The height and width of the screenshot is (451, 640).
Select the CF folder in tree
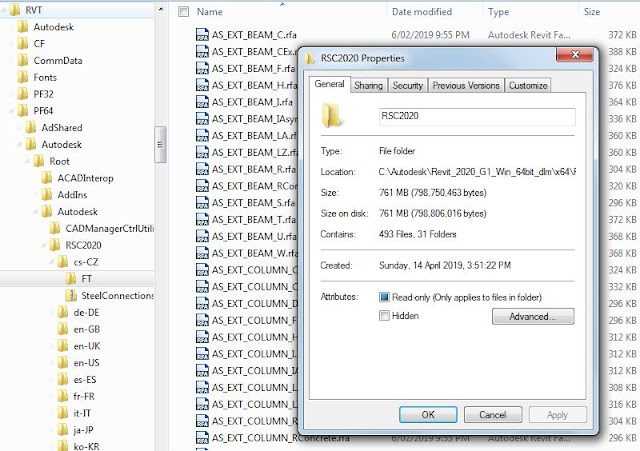[39, 44]
